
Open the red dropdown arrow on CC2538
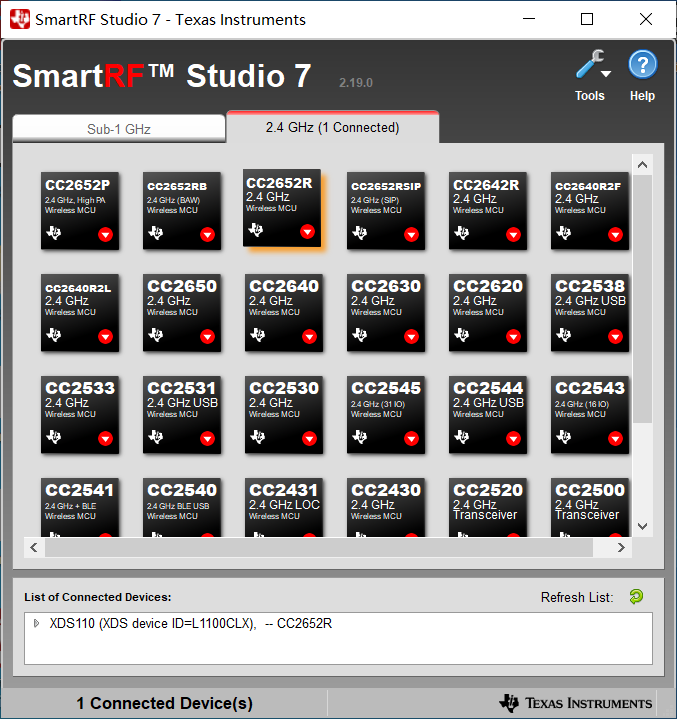point(615,337)
